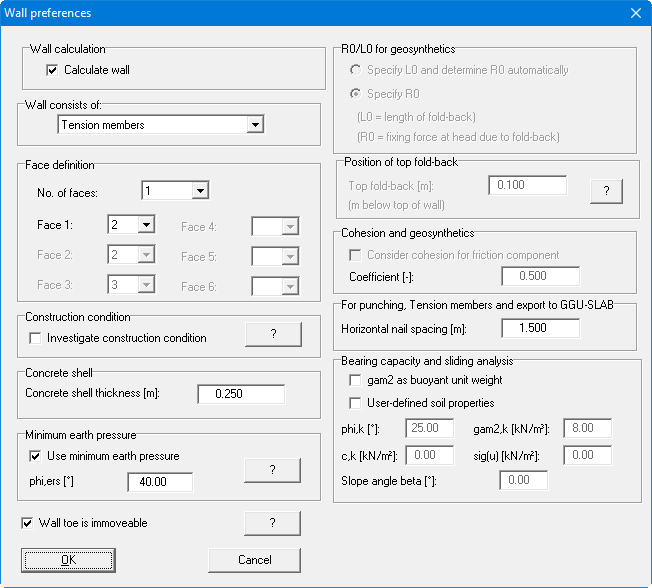Toggle the Calculate wall checkbox

(x=52, y=70)
